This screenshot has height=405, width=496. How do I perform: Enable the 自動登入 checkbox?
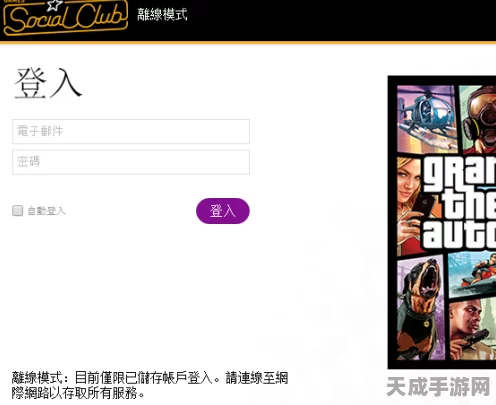click(17, 211)
